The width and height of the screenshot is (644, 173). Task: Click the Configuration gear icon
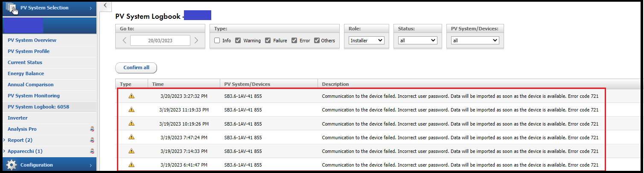[12, 165]
